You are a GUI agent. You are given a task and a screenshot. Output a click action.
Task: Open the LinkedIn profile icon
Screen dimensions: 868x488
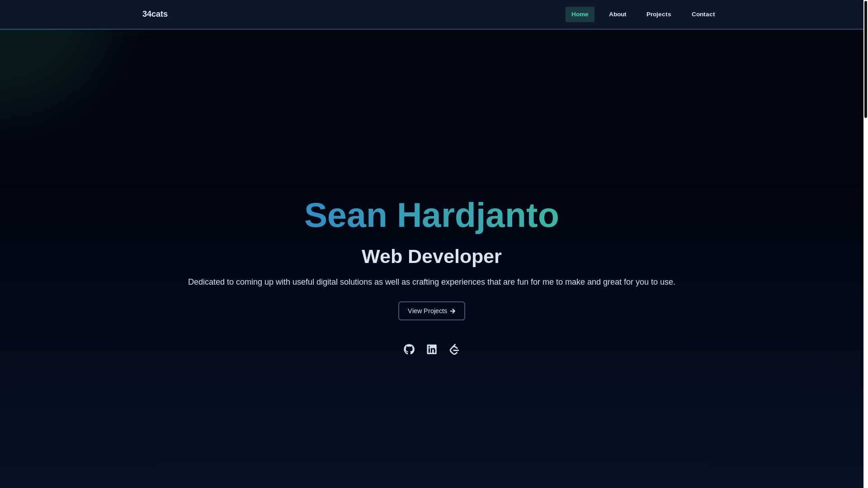click(432, 349)
